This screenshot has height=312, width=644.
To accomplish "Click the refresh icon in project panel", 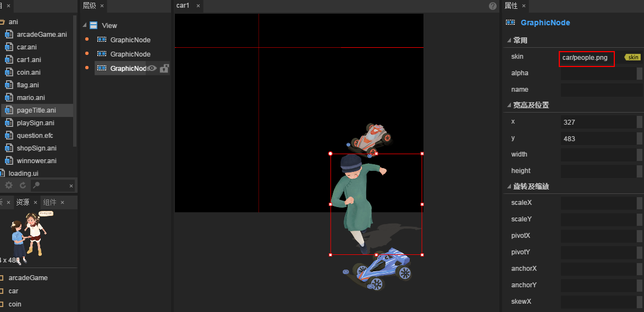I will click(x=23, y=186).
